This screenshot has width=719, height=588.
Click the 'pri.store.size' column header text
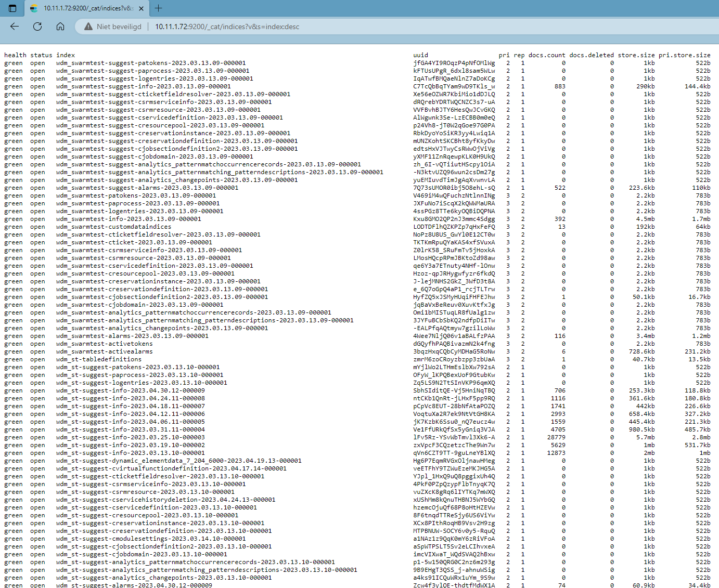click(684, 55)
